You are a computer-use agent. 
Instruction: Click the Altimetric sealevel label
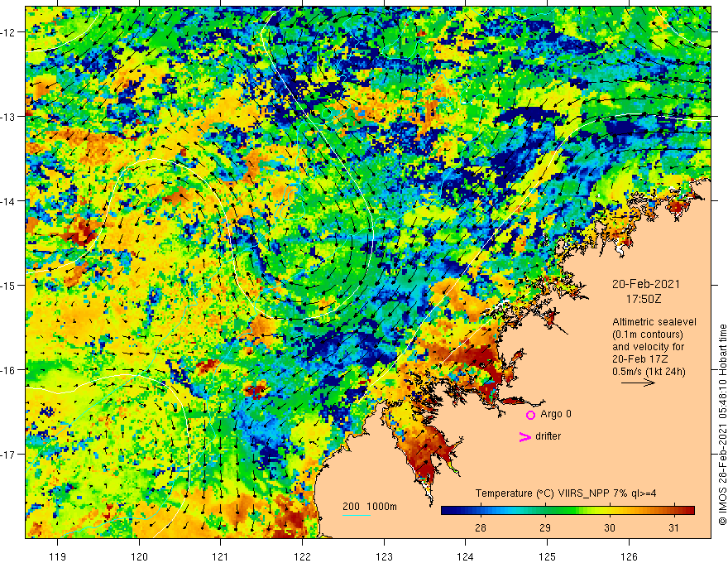click(654, 322)
